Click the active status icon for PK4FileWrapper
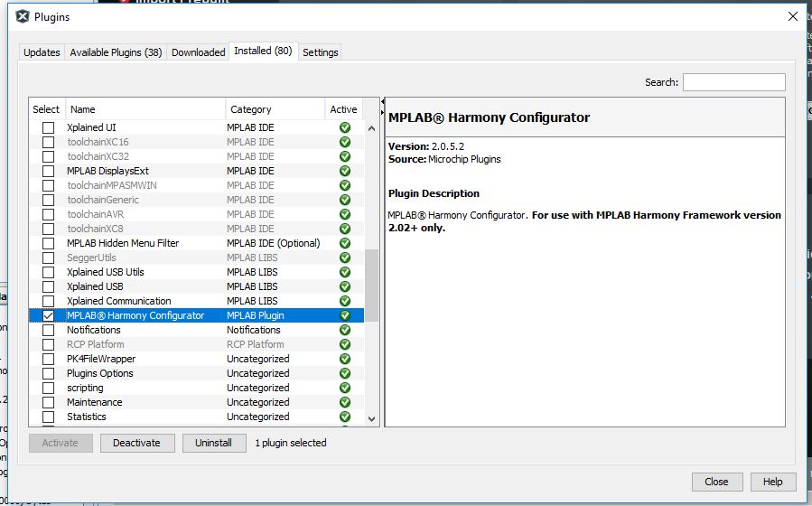This screenshot has width=812, height=506. (x=345, y=359)
